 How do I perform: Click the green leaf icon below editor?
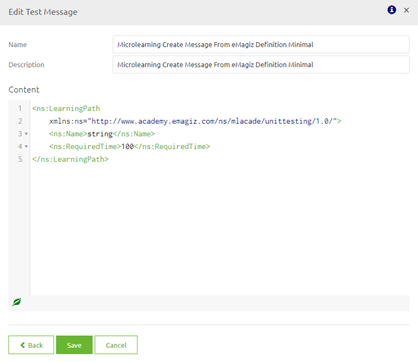coord(16,302)
